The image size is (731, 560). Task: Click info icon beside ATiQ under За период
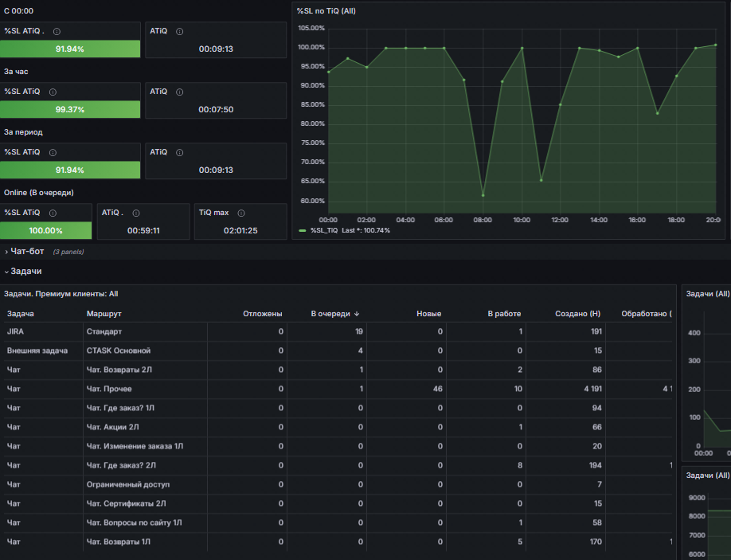coord(179,153)
